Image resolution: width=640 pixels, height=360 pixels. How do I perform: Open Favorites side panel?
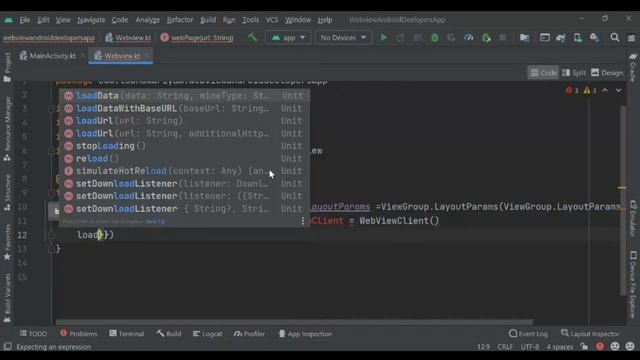point(7,242)
